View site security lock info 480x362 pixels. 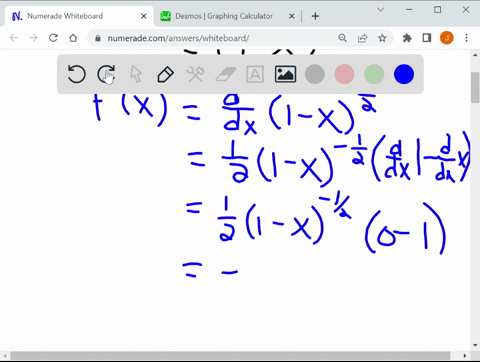coord(98,38)
